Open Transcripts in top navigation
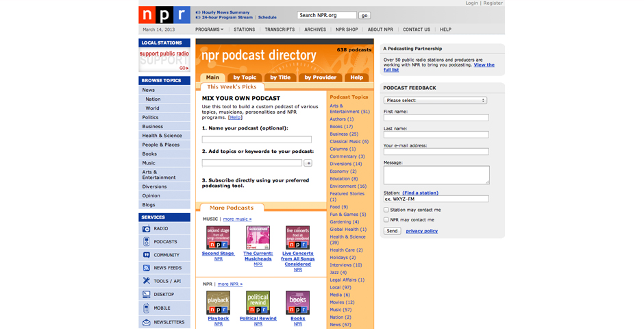Screen dimensions: 644x329 tap(280, 29)
